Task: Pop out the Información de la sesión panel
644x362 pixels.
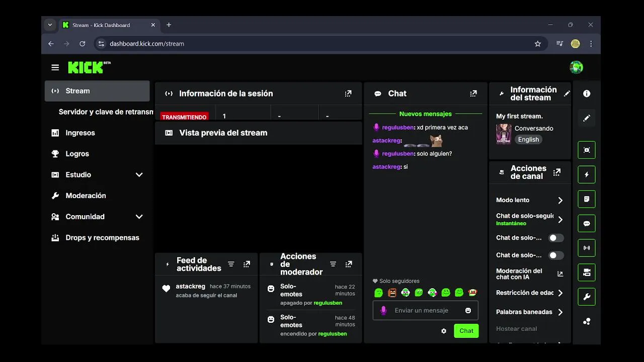Action: click(348, 94)
